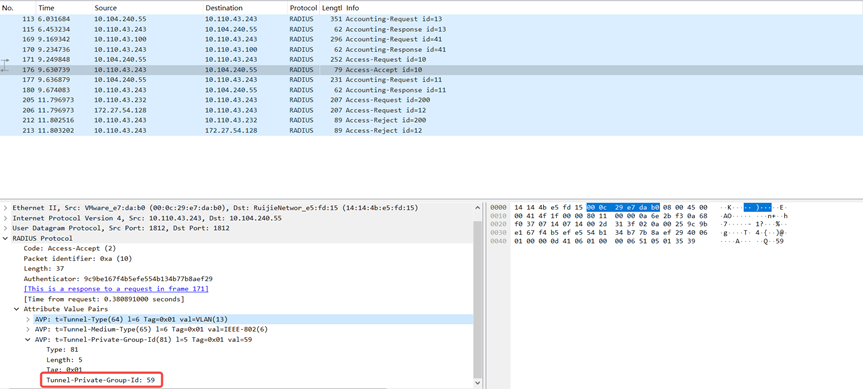Collapse the Tunnel-Private-Group-Id(81) AVP
Image resolution: width=863 pixels, height=389 pixels.
(x=28, y=339)
